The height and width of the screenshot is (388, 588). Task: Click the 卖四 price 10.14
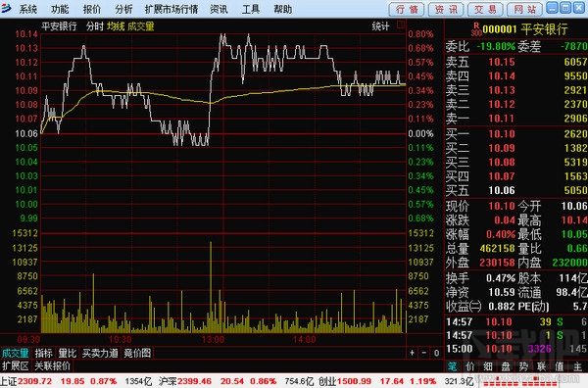(x=502, y=76)
